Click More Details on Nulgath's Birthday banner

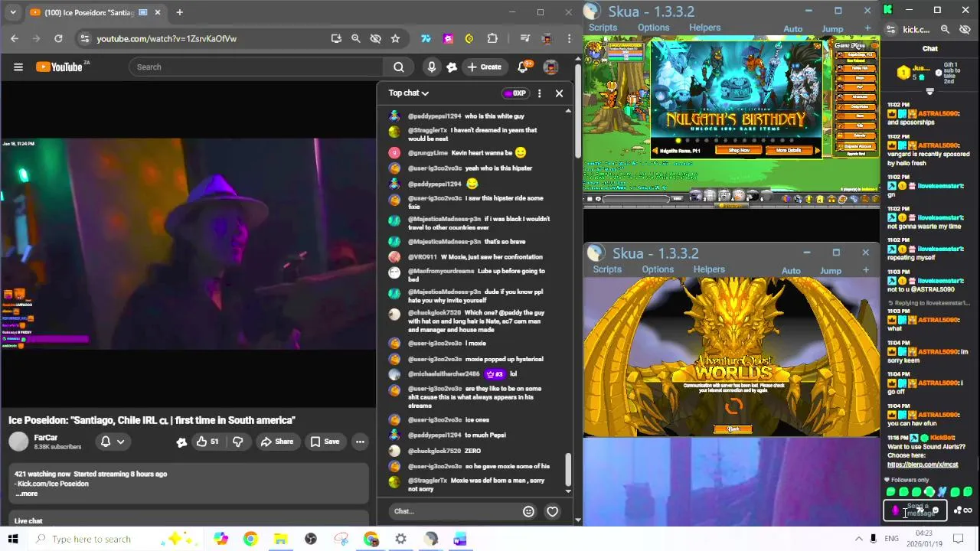tap(788, 150)
